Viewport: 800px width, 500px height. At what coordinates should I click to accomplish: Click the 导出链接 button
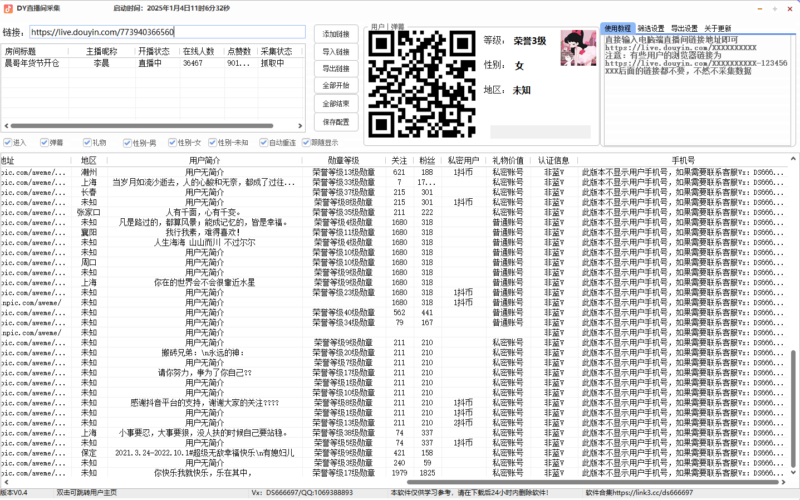pyautogui.click(x=336, y=68)
